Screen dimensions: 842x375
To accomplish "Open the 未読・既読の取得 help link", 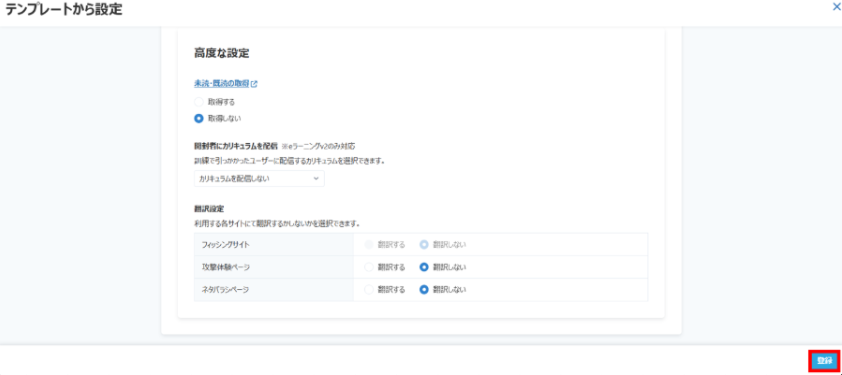I will point(222,84).
